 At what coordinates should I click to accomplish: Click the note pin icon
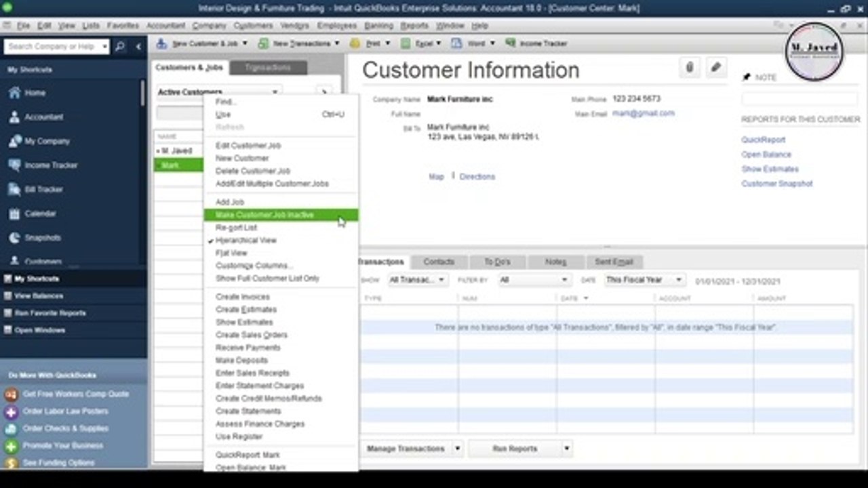click(x=747, y=77)
